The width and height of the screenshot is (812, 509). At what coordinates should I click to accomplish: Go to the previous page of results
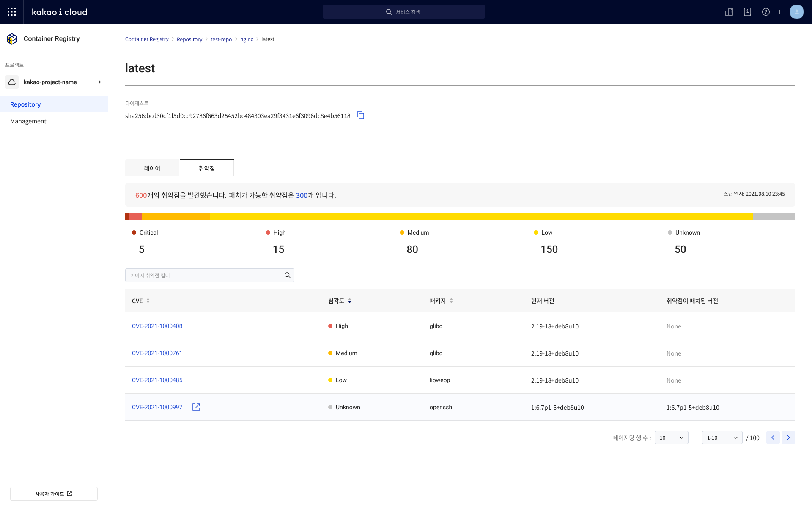click(x=773, y=438)
